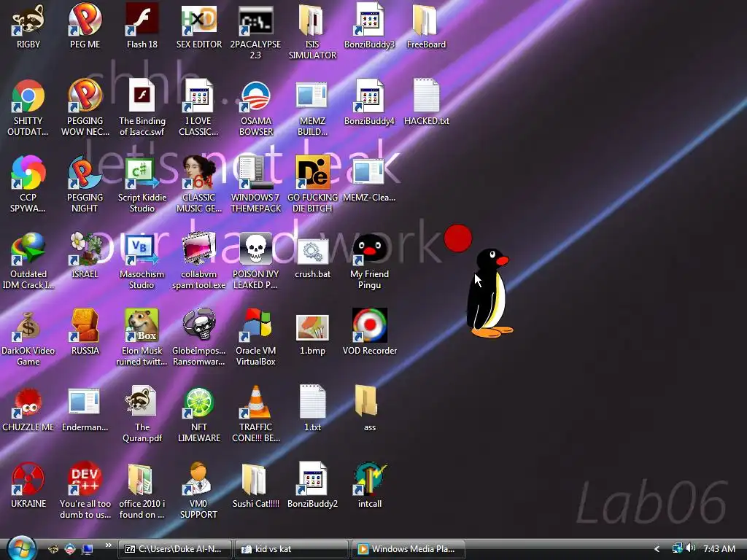747x560 pixels.
Task: Switch to kid vs kat taskbar window
Action: pos(292,549)
